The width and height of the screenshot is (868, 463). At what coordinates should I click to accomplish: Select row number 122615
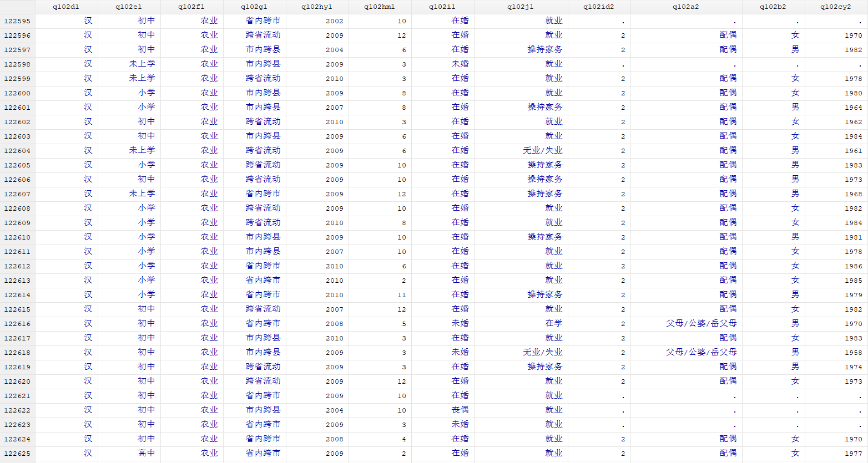coord(17,309)
